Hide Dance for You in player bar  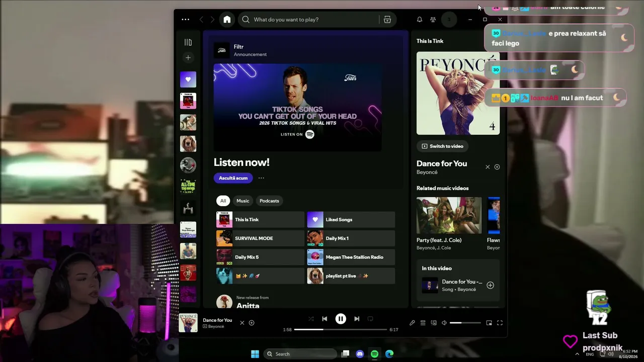coord(242,323)
